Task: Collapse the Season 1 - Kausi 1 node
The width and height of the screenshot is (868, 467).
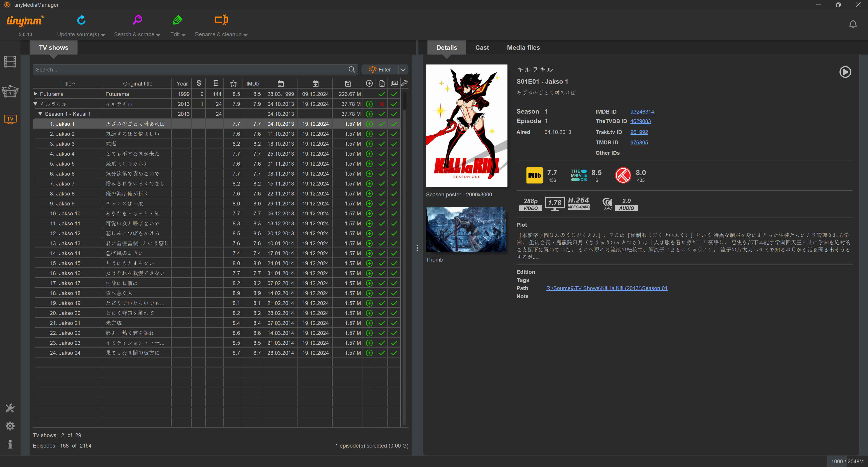Action: [x=40, y=114]
